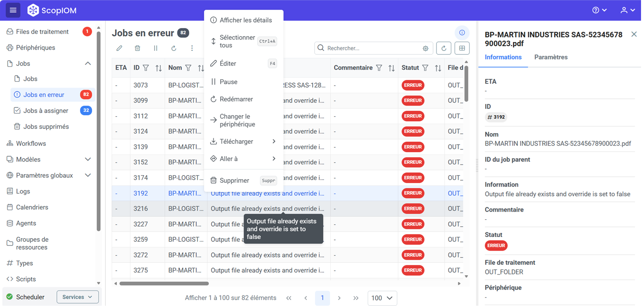644x307 pixels.
Task: Go to page 1
Action: coord(322,298)
